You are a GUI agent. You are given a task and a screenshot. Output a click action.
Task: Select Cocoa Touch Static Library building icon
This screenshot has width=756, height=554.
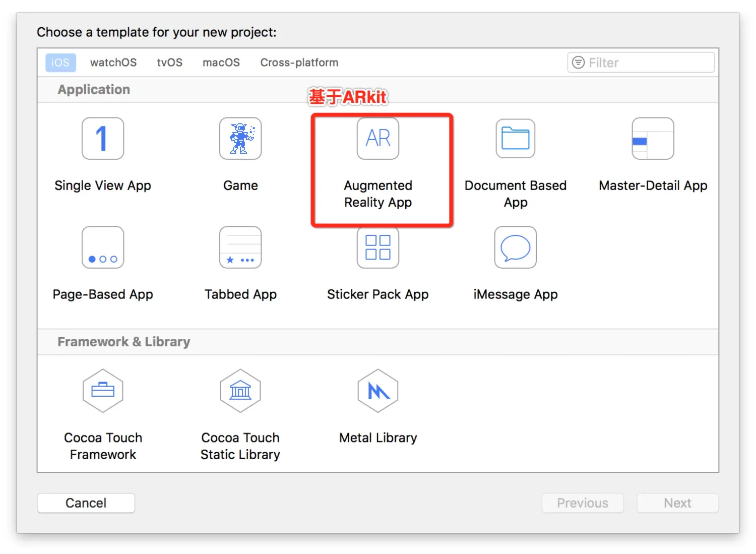click(x=240, y=391)
